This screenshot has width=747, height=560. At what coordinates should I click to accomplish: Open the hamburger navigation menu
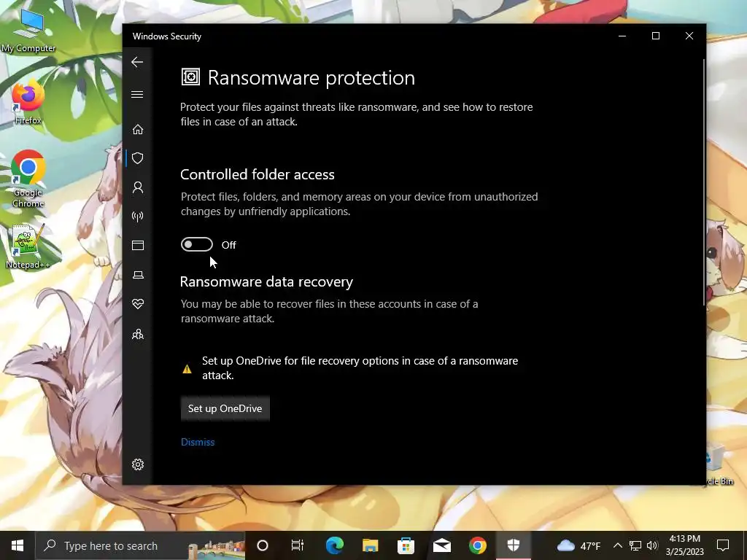(x=137, y=94)
